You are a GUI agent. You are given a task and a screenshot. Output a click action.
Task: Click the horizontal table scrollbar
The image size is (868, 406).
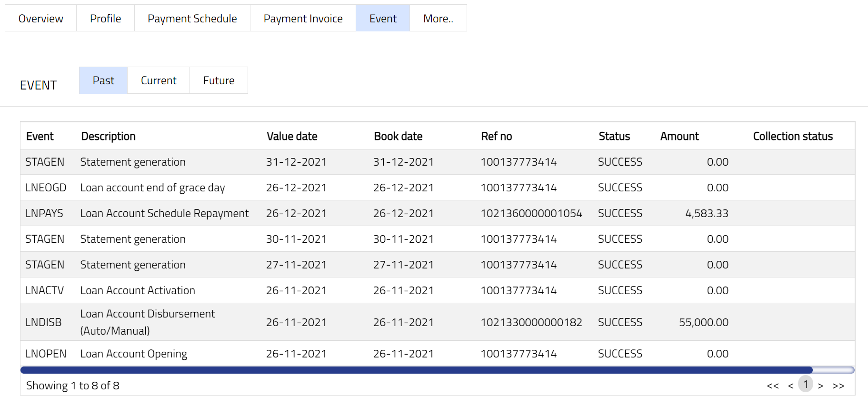[416, 370]
